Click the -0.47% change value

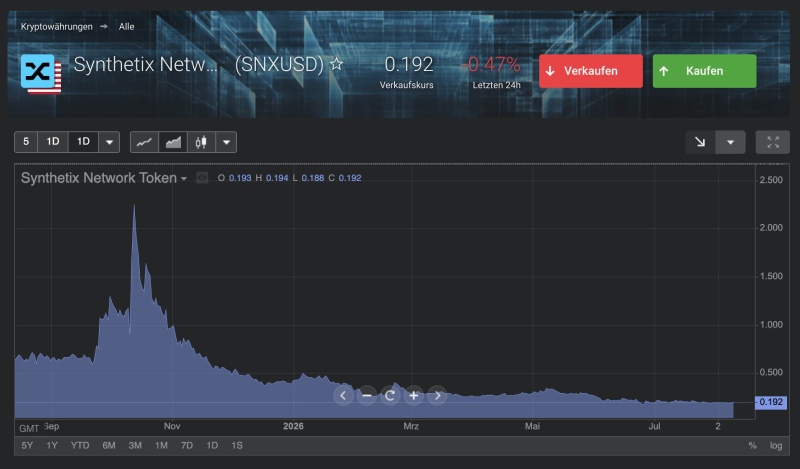coord(491,65)
